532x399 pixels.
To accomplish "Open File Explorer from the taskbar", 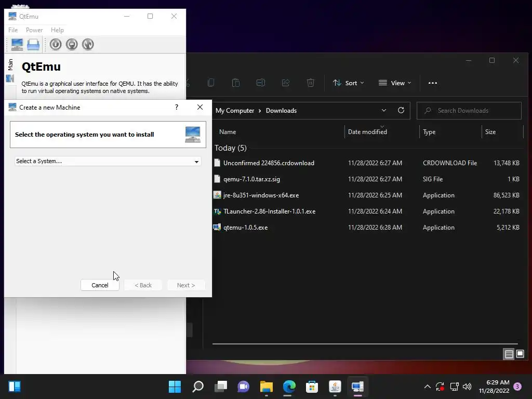I will tap(267, 387).
